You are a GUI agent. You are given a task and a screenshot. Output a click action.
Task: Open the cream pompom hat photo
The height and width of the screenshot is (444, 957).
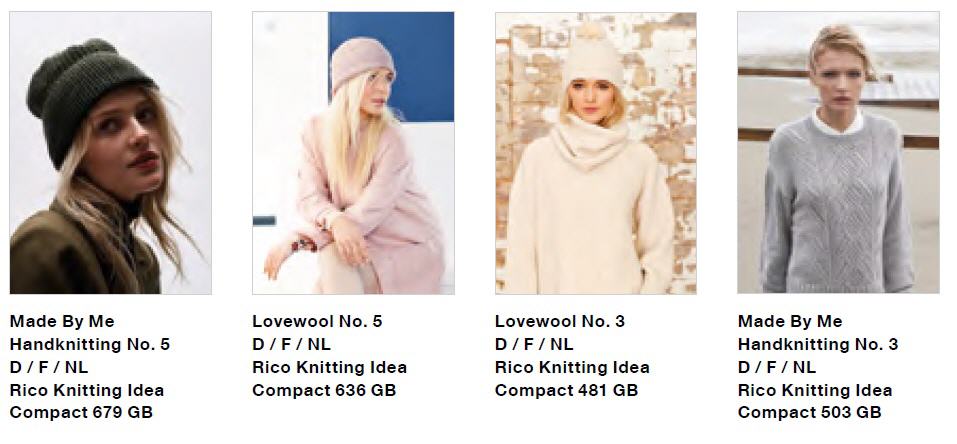596,153
